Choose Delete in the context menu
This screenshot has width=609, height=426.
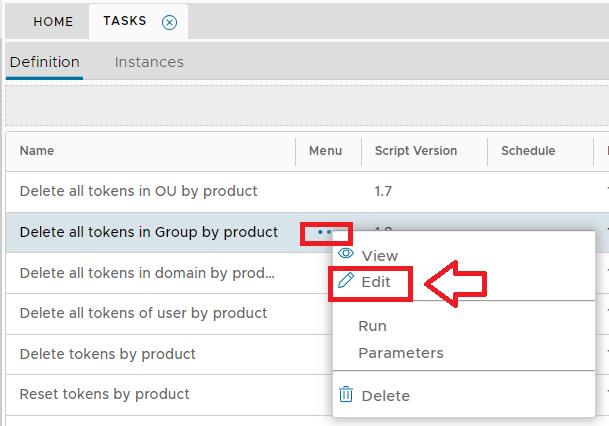click(385, 396)
